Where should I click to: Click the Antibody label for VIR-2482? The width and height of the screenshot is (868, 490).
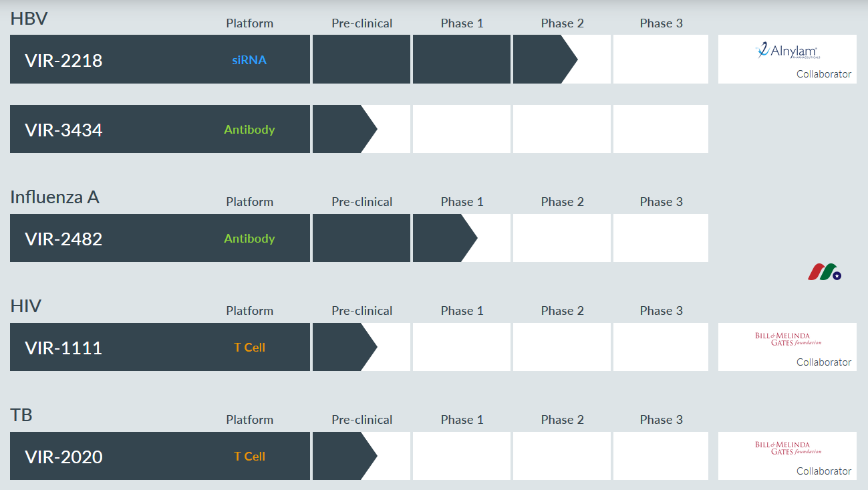[x=249, y=239]
